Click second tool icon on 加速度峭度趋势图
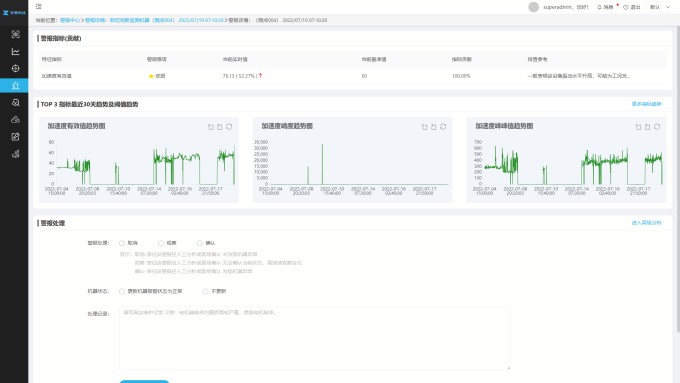Image resolution: width=680 pixels, height=383 pixels. click(x=434, y=127)
